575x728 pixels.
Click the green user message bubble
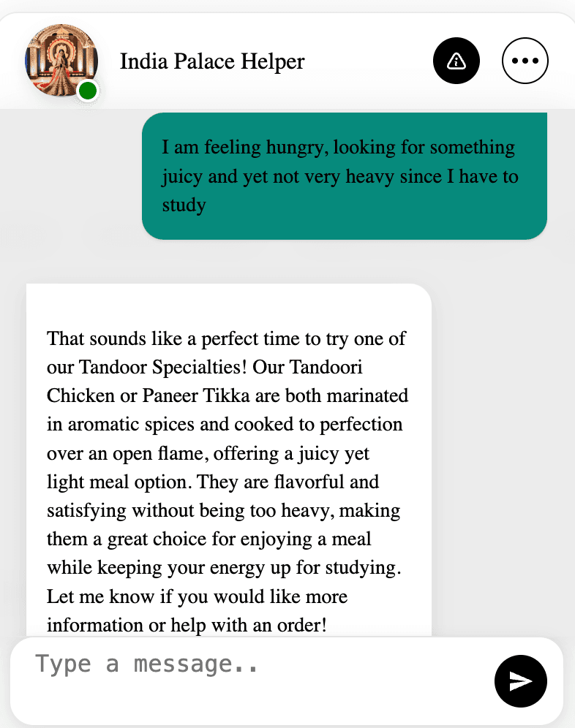point(344,176)
